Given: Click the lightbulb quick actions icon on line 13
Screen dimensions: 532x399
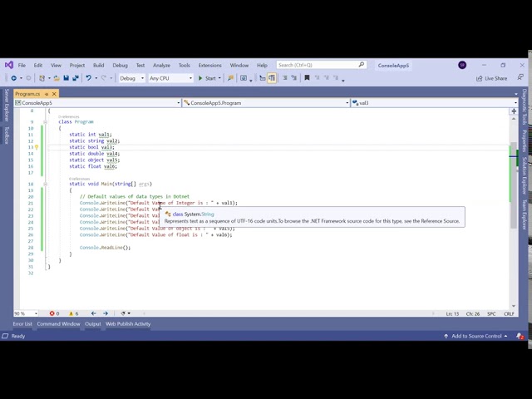Looking at the screenshot, I should pos(37,147).
